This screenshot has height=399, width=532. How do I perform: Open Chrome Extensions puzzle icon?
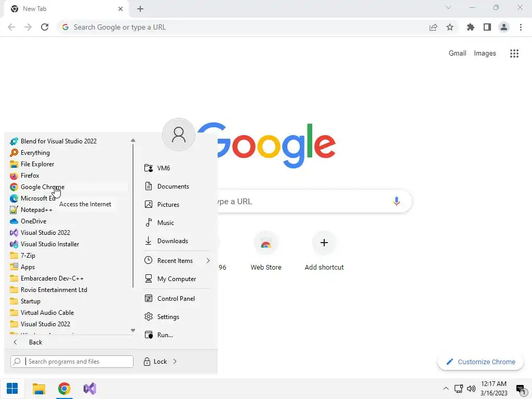tap(471, 27)
